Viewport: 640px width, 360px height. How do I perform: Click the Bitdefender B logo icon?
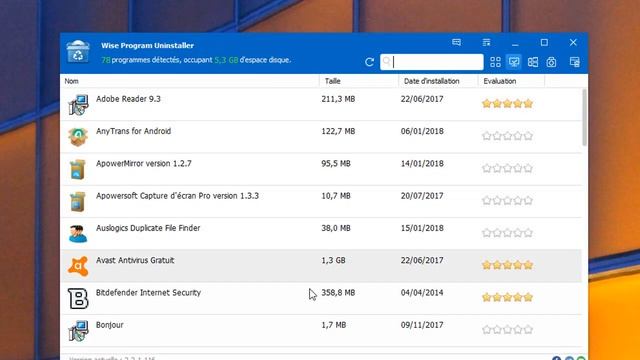tap(78, 298)
